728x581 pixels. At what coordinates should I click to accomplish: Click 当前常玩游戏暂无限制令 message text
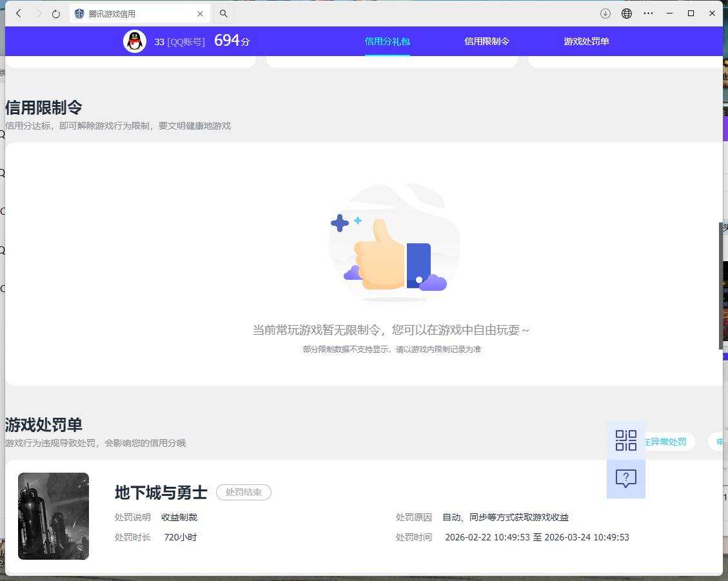point(391,330)
